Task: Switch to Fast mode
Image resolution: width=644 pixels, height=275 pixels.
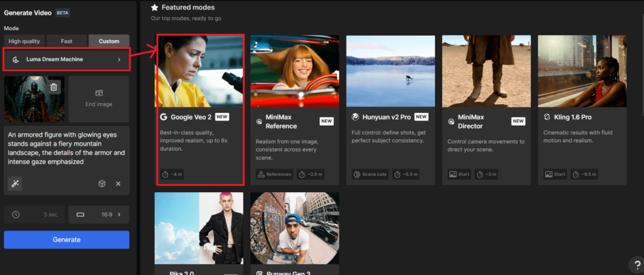Action: (x=67, y=41)
